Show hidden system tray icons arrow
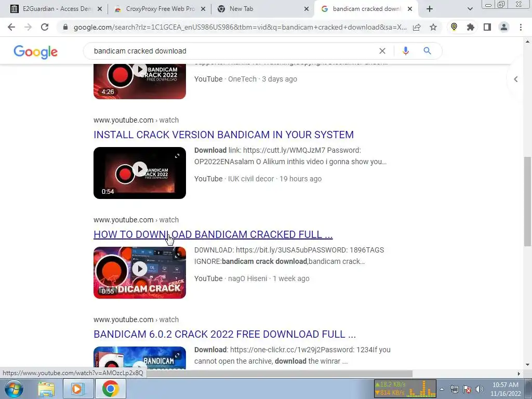Viewport: 532px width, 399px height. point(442,389)
